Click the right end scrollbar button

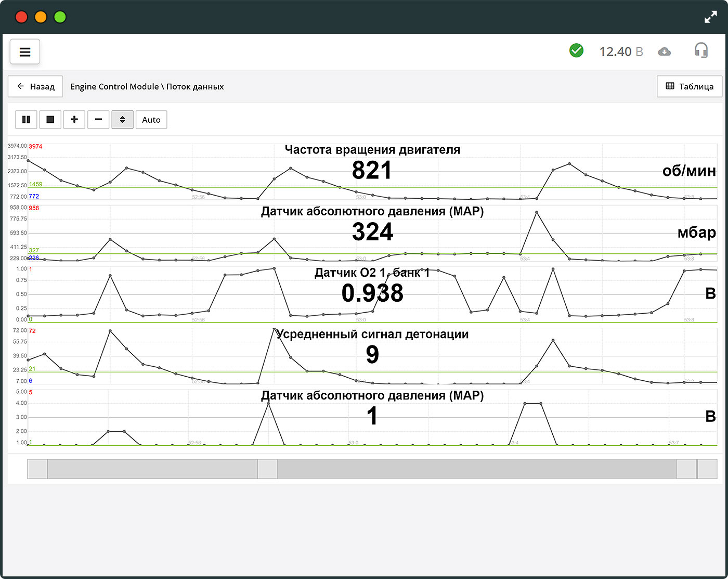point(707,469)
